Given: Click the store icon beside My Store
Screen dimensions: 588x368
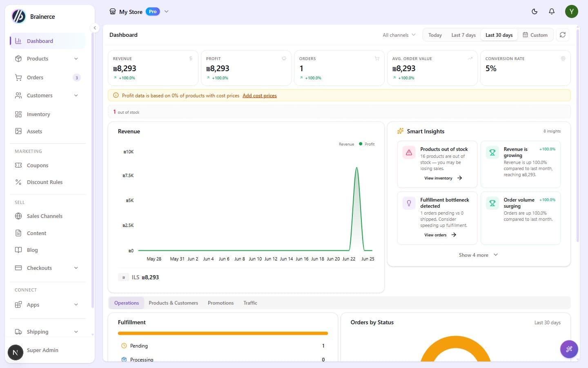Looking at the screenshot, I should (x=113, y=11).
